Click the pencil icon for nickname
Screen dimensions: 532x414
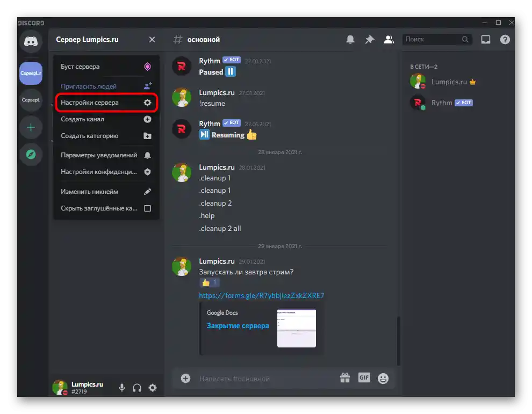point(147,192)
